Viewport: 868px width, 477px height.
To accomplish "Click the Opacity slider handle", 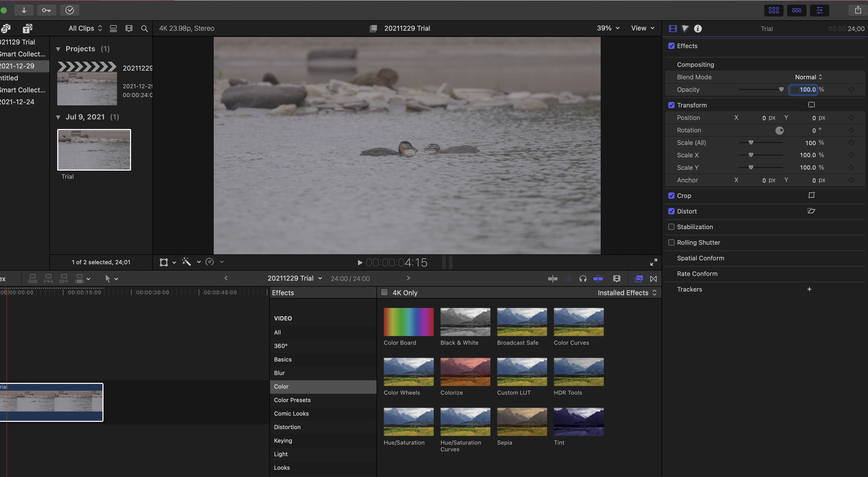I will coord(781,89).
